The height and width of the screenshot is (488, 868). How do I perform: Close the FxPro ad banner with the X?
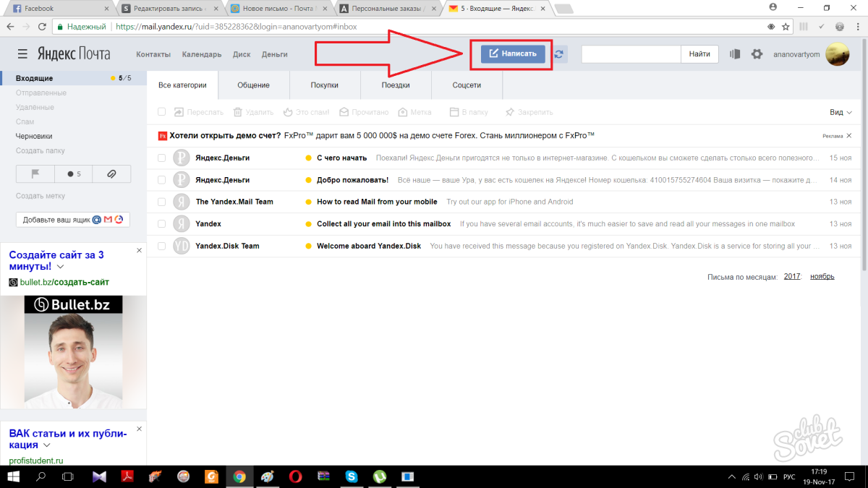pos(849,135)
